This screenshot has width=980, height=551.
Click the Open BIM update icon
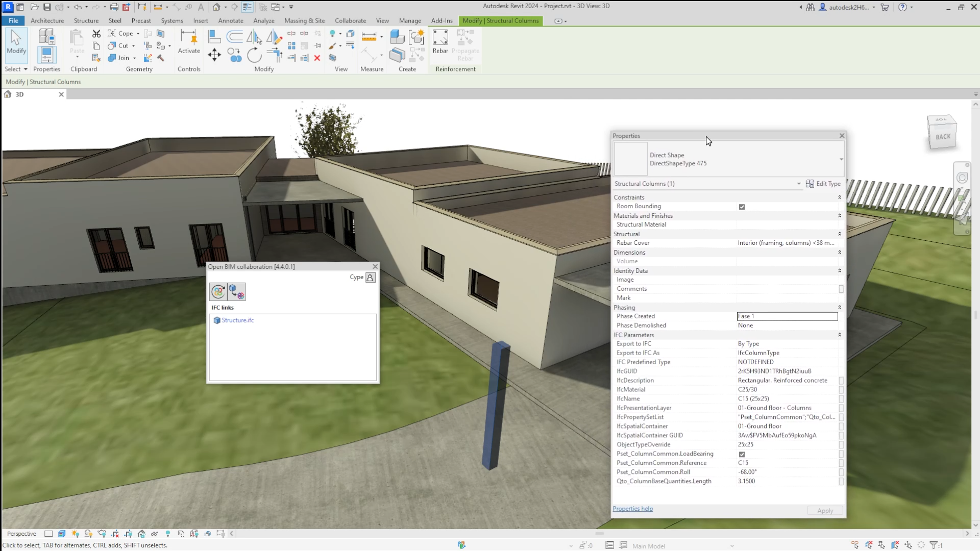[x=218, y=291]
